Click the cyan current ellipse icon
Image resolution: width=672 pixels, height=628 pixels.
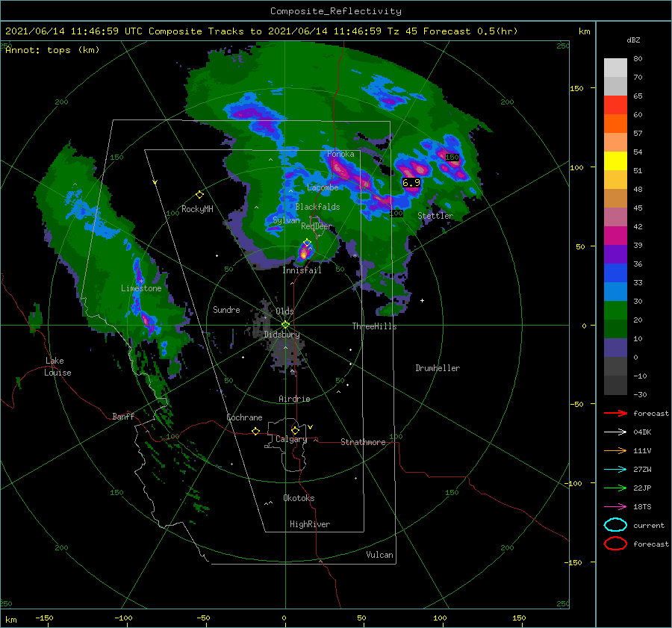(x=615, y=525)
